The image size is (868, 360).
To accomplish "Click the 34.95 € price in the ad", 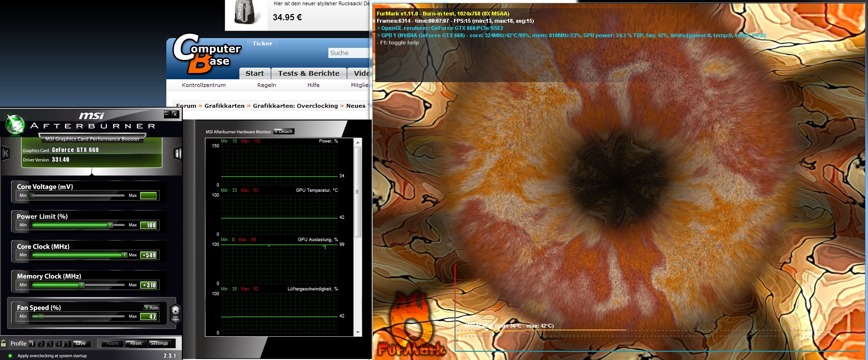I will pos(287,17).
